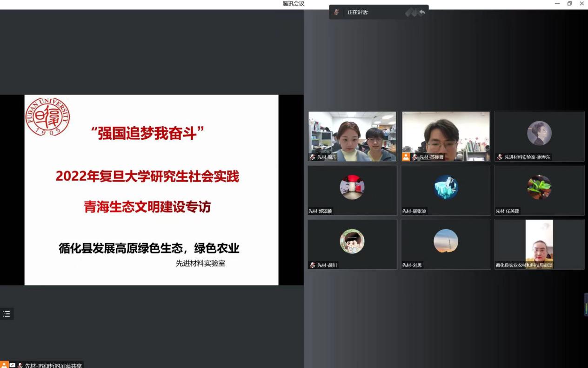This screenshot has height=368, width=588.
Task: Click the orange host icon on 苏仰哲 video tile
Action: pyautogui.click(x=406, y=157)
